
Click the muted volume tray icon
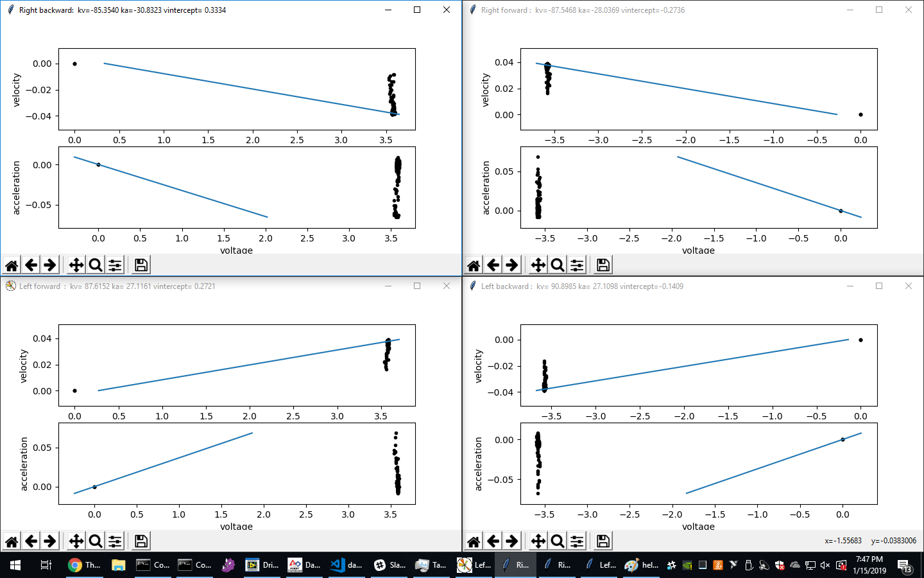(825, 565)
